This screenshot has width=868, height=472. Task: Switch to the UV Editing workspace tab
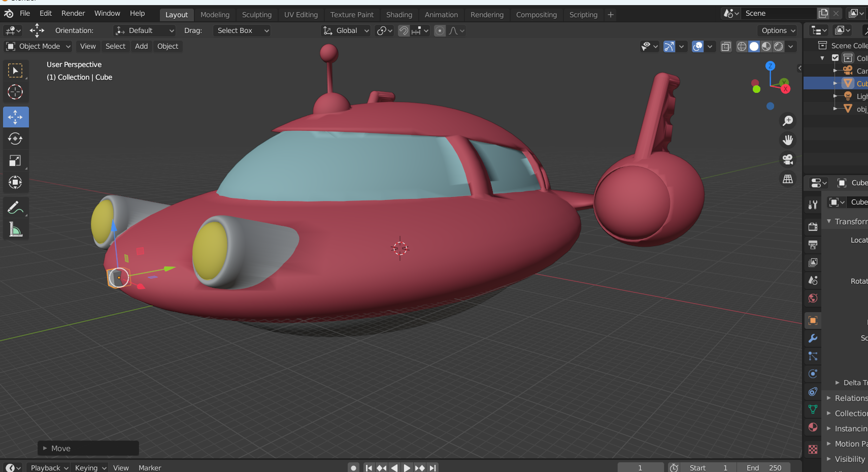(301, 15)
